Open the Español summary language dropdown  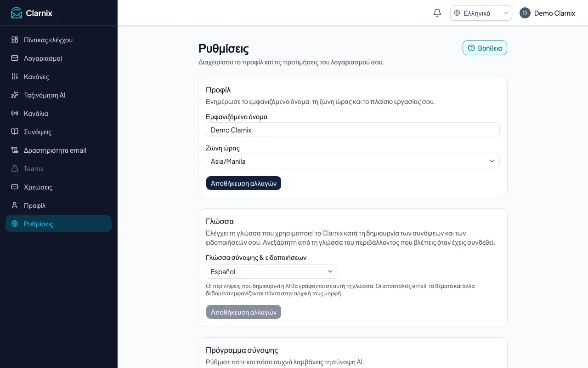click(272, 271)
